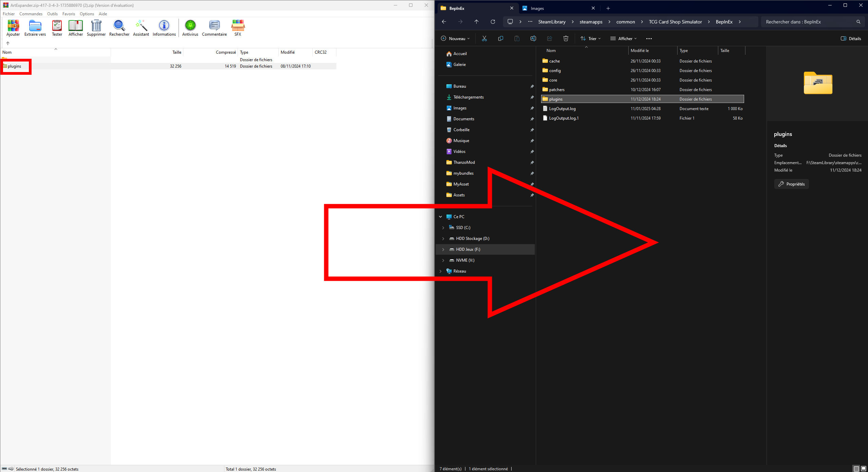This screenshot has width=868, height=472.
Task: Switch to large thumbnails view in status bar
Action: [x=863, y=469]
